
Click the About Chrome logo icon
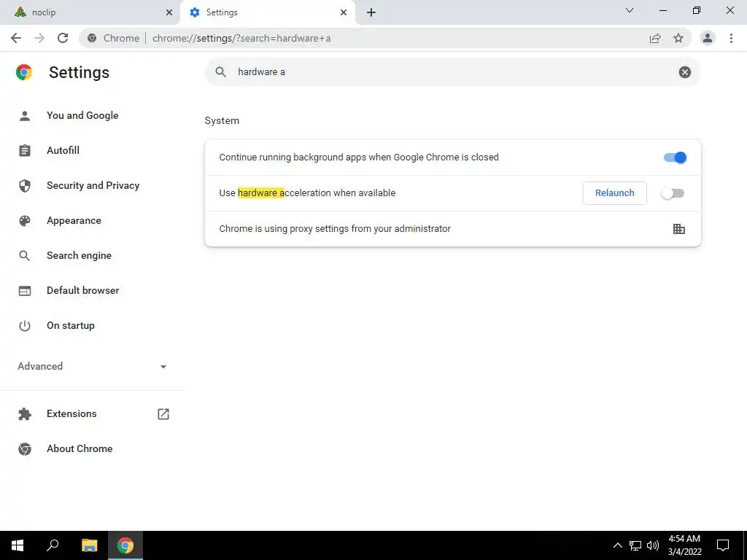click(x=25, y=449)
